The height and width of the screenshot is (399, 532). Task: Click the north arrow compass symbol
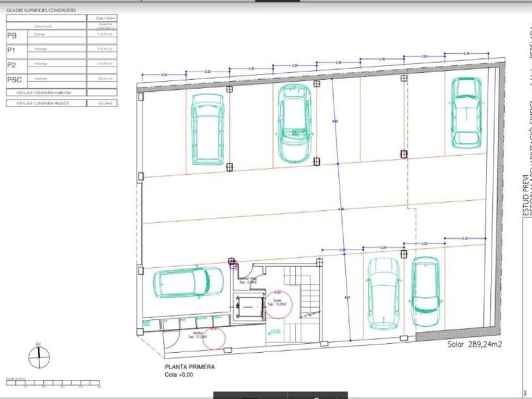39,350
